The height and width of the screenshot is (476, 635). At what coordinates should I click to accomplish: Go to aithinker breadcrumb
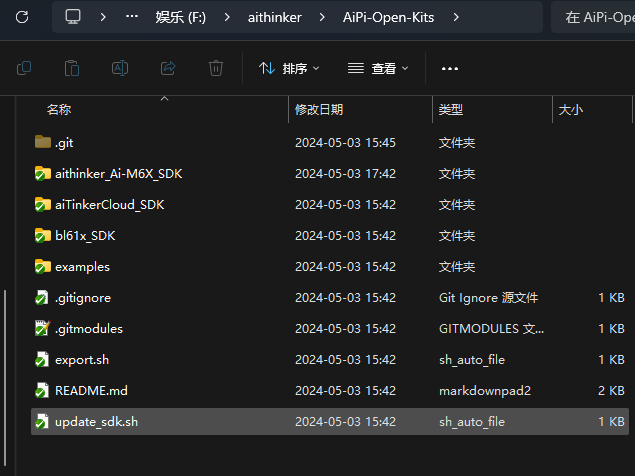[275, 17]
